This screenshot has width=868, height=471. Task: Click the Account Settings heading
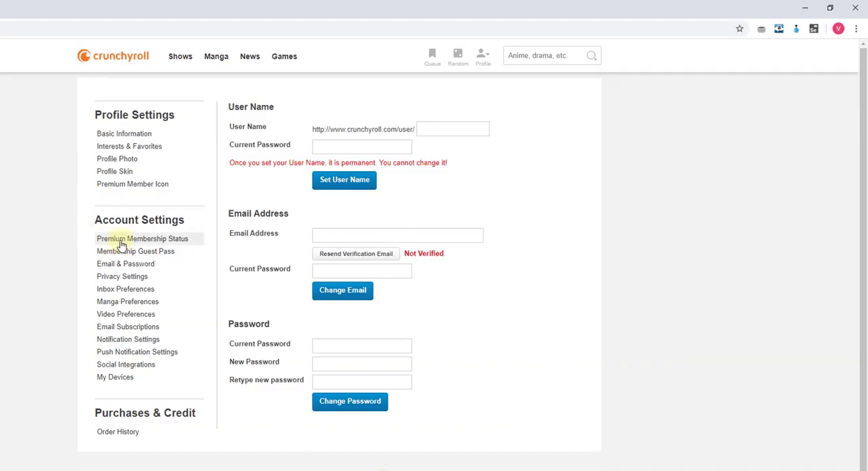click(x=139, y=220)
